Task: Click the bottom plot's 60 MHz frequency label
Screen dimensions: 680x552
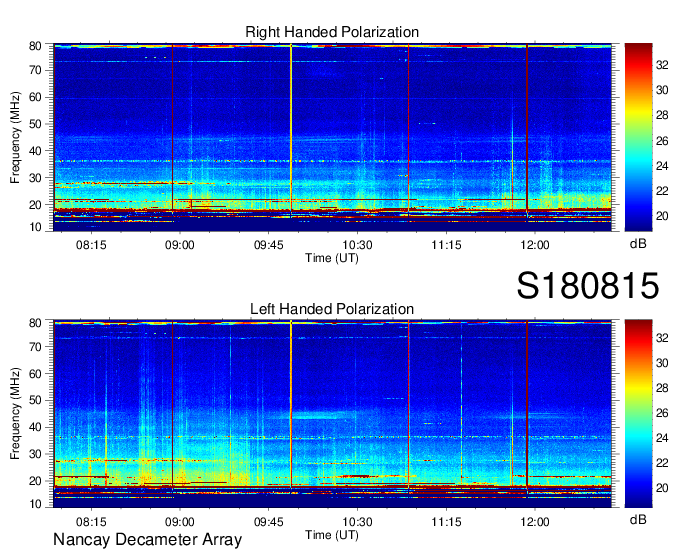Action: pos(35,373)
